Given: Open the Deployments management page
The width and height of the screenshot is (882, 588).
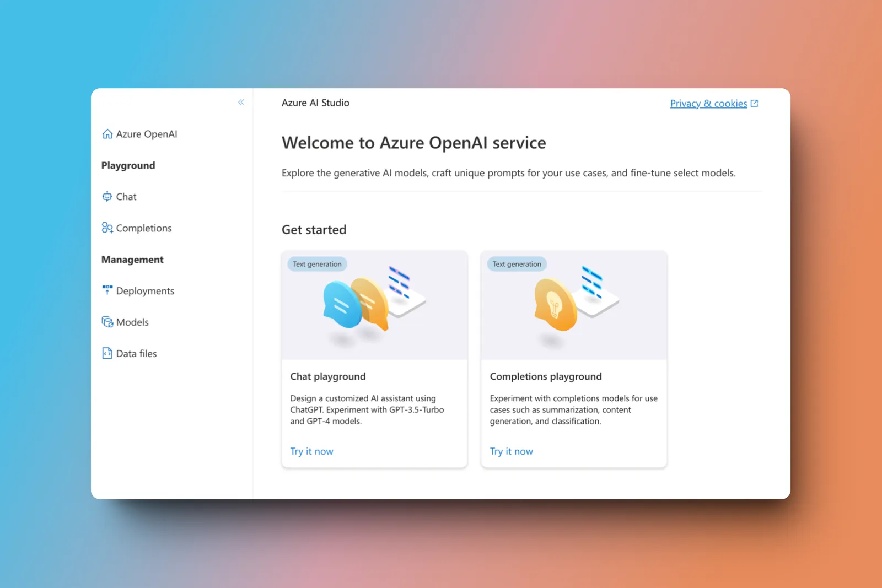Looking at the screenshot, I should click(145, 291).
